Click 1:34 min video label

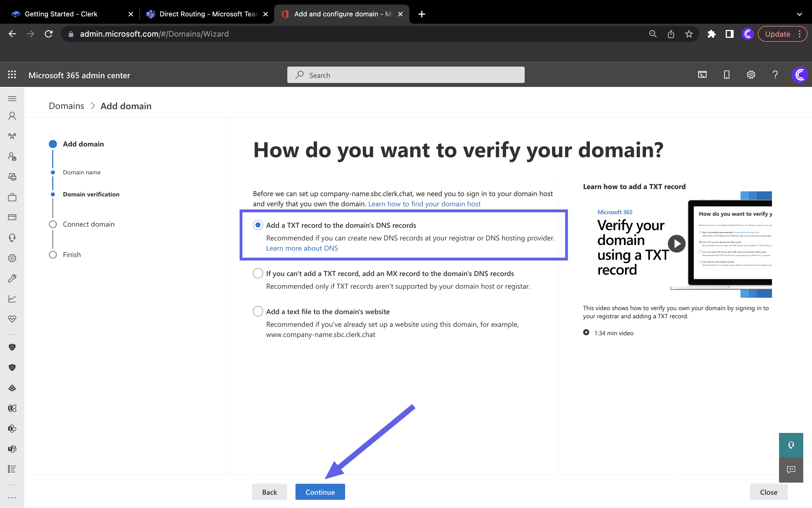coord(614,333)
